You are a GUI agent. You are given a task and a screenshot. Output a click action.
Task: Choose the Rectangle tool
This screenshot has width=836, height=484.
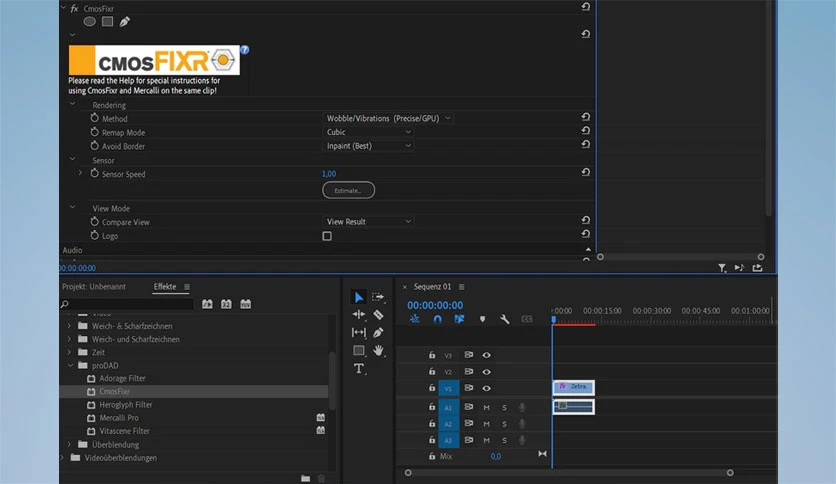[x=359, y=350]
